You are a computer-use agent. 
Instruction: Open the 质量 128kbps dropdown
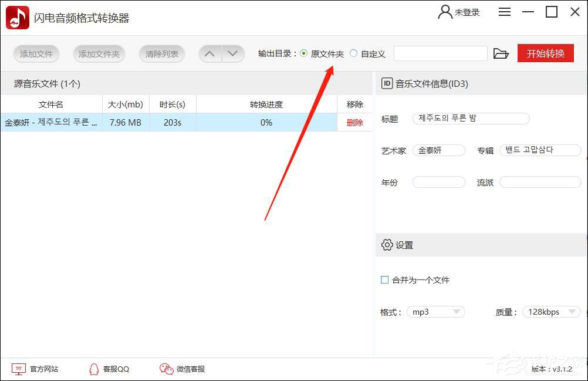click(550, 312)
